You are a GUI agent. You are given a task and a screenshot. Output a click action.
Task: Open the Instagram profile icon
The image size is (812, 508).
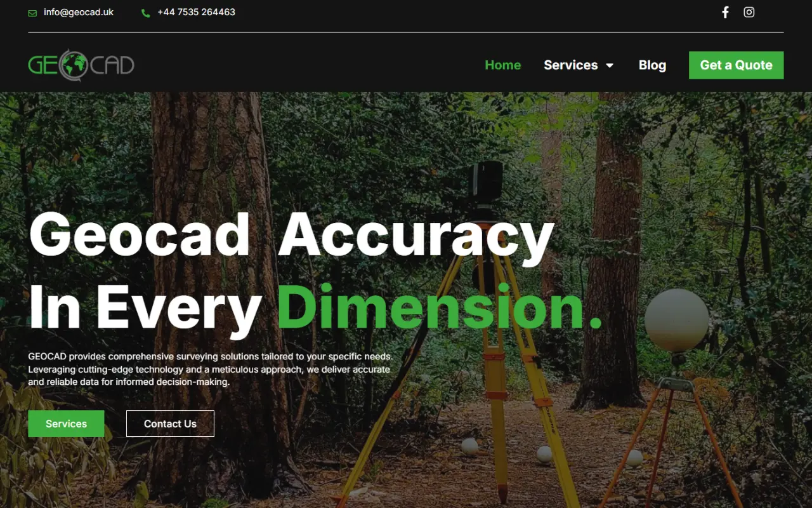749,12
